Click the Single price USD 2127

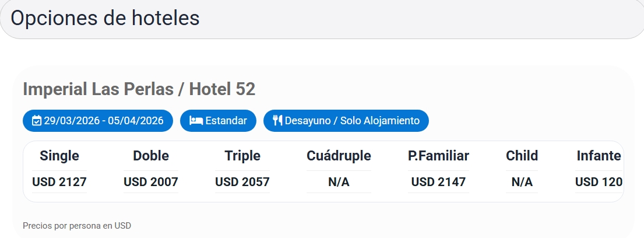click(x=59, y=182)
